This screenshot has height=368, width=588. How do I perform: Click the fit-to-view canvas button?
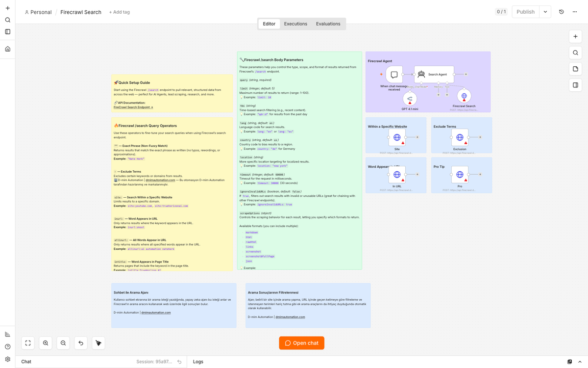(x=28, y=343)
